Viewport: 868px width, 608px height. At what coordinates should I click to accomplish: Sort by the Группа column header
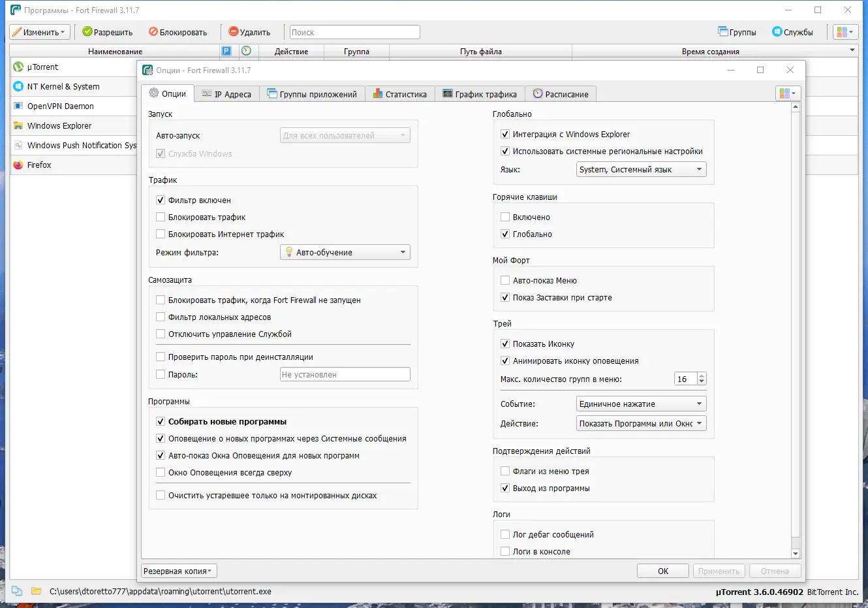pos(356,51)
